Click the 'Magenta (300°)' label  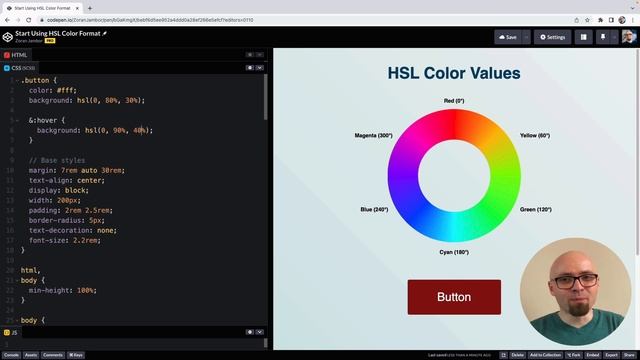point(373,136)
